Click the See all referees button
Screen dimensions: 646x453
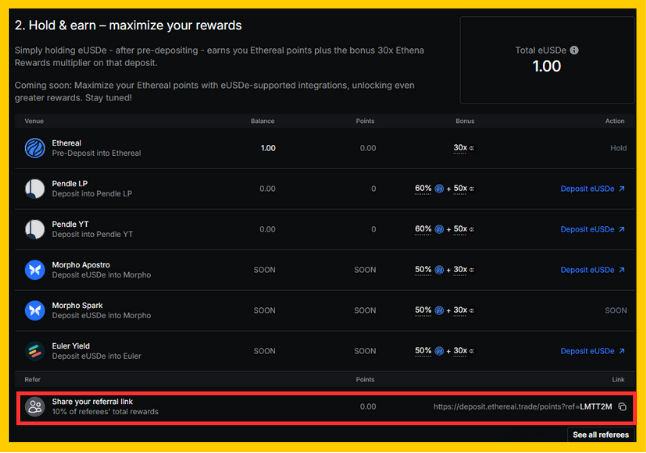pos(601,435)
